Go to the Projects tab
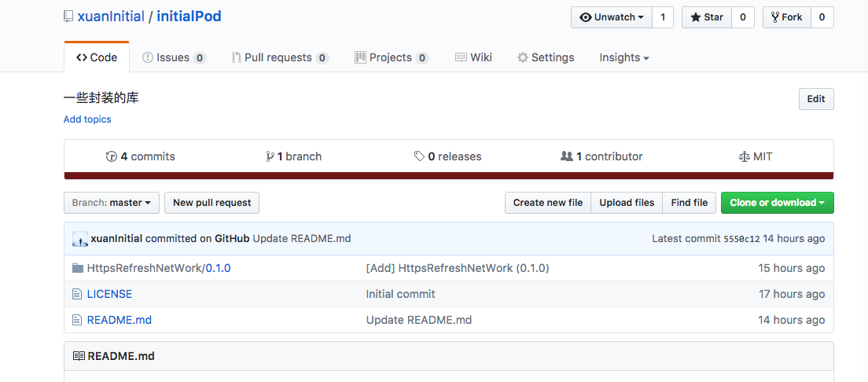This screenshot has height=382, width=868. pyautogui.click(x=392, y=57)
